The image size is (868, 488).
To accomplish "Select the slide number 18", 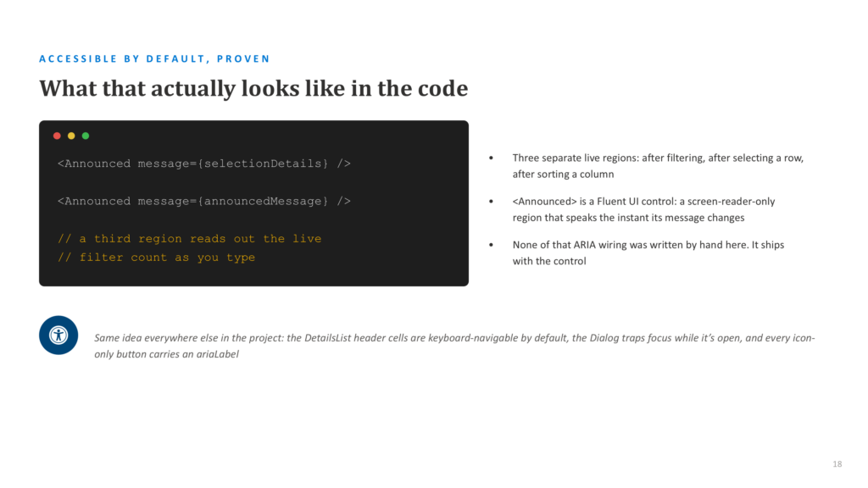I will (837, 463).
